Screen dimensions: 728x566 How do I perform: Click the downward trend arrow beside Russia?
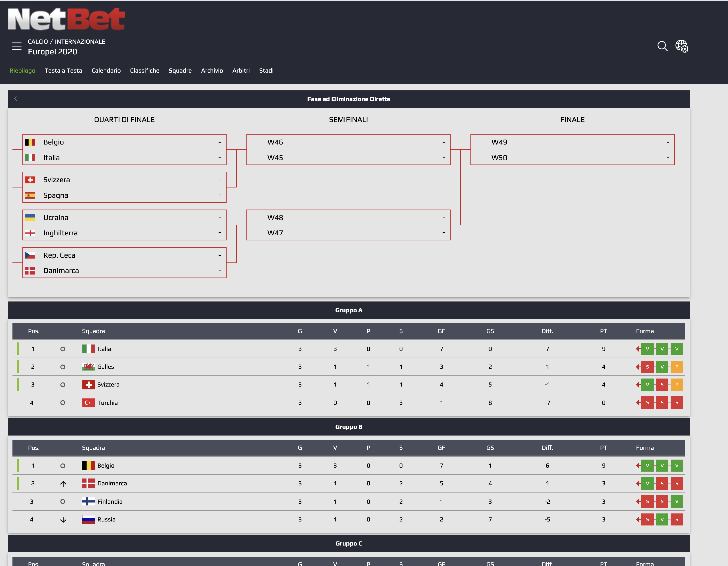[63, 519]
